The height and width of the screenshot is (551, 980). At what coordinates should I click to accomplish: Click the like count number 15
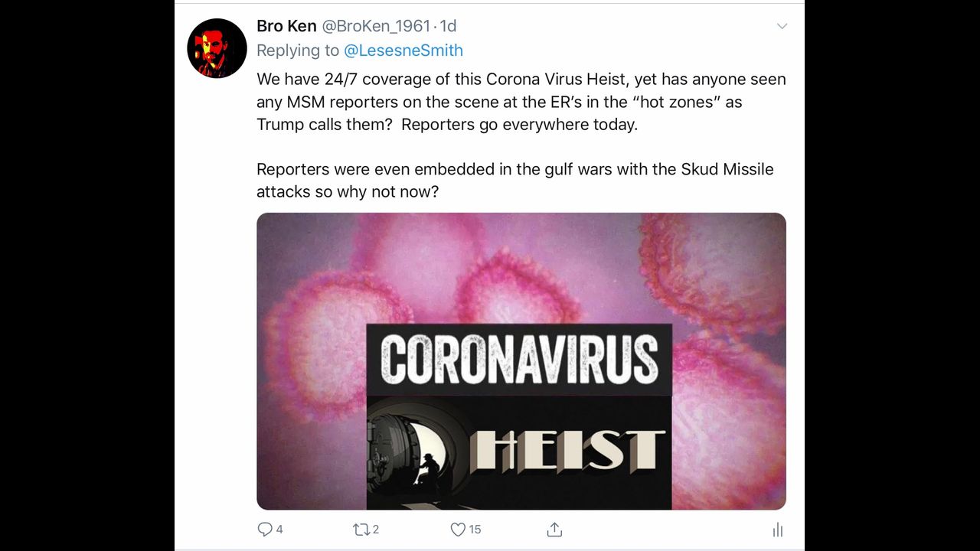coord(475,529)
